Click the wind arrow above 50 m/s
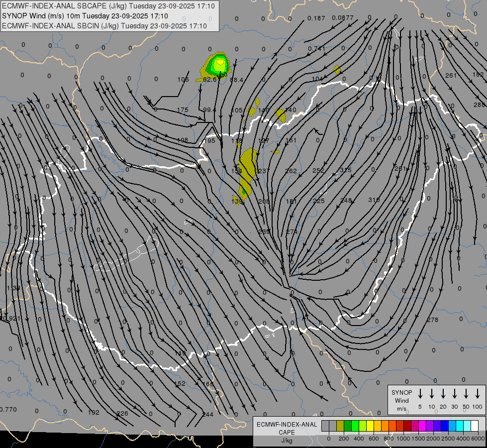487x448 pixels. (x=466, y=393)
